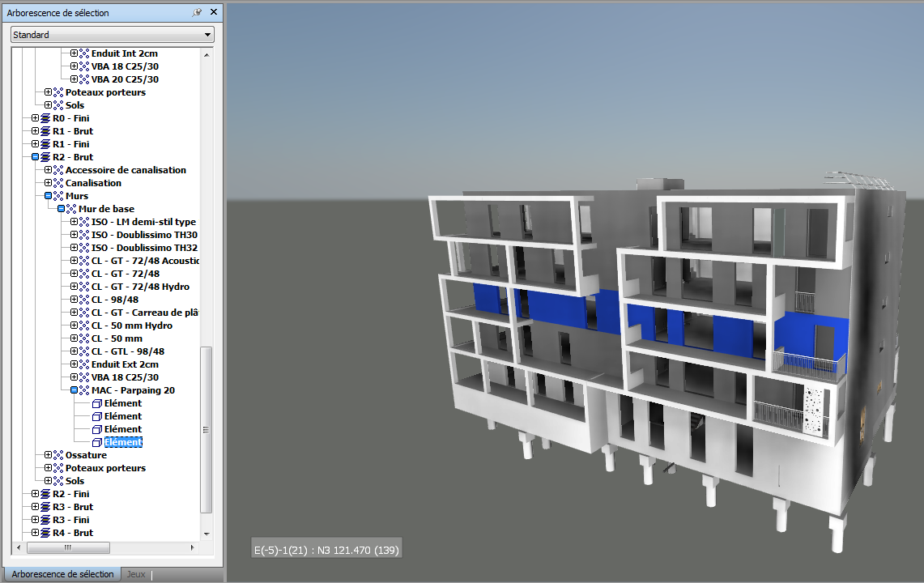Image resolution: width=924 pixels, height=583 pixels.
Task: Click the Mur de base node icon
Action: coord(71,209)
